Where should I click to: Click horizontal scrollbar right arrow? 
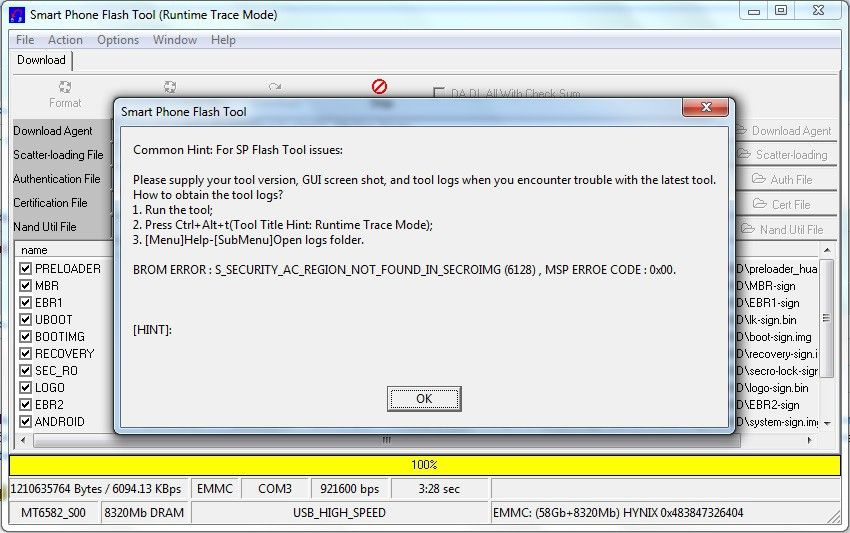point(810,440)
